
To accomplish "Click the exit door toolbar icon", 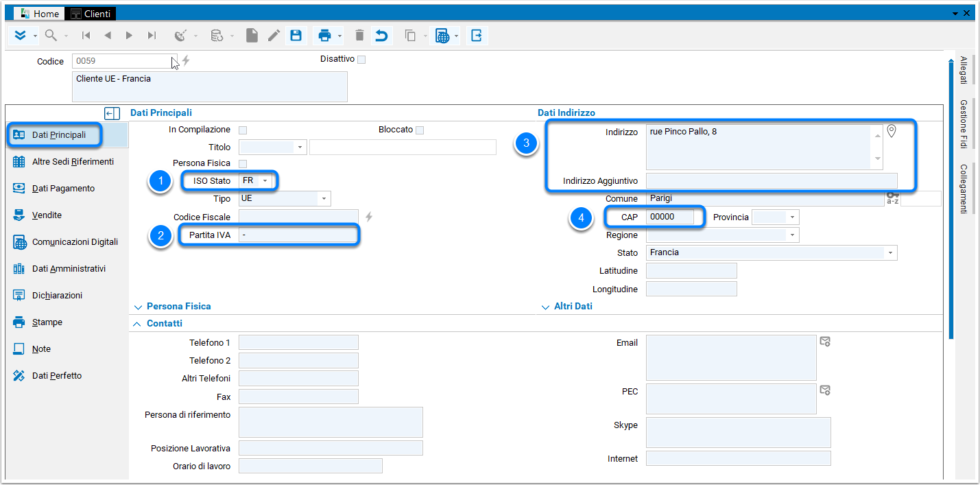I will click(x=477, y=35).
